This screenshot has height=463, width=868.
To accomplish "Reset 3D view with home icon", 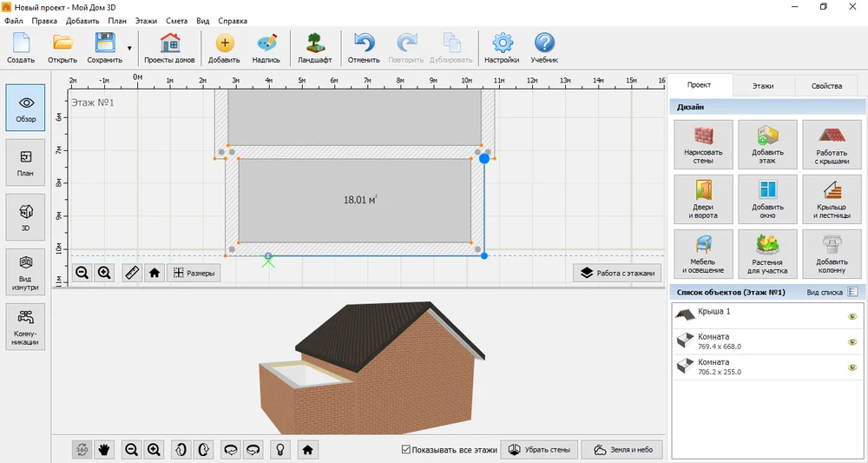I will point(308,450).
